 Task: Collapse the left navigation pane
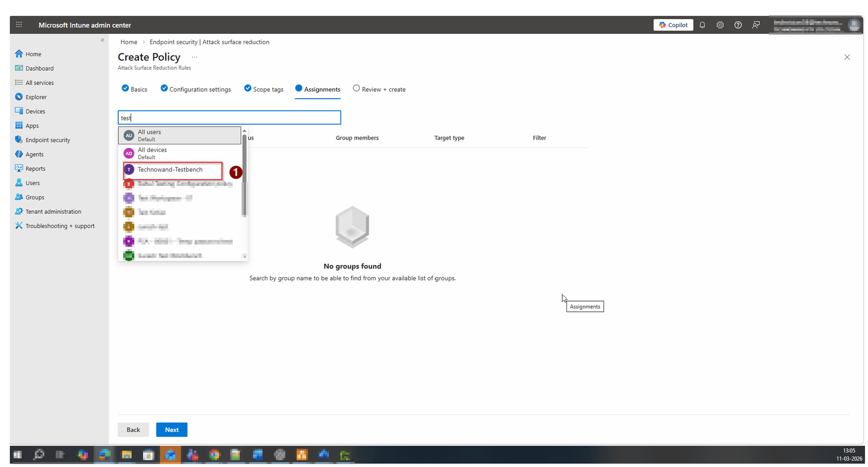tap(103, 40)
